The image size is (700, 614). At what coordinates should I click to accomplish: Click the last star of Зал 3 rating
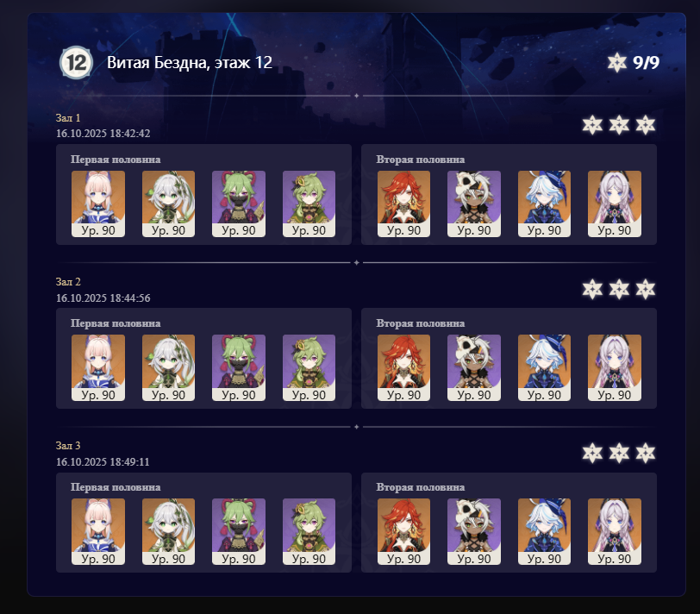point(646,453)
